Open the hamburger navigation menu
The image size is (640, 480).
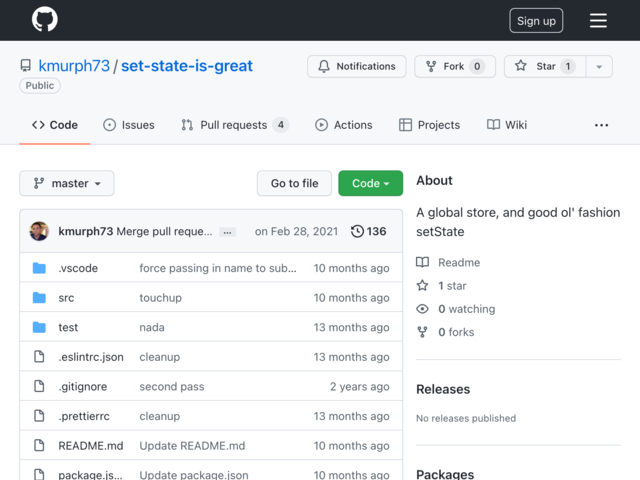point(598,20)
